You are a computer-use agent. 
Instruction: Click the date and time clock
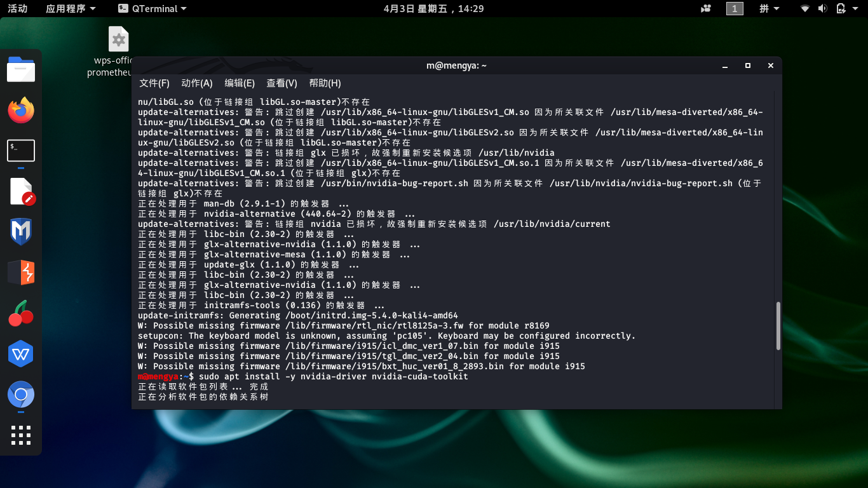tap(434, 8)
